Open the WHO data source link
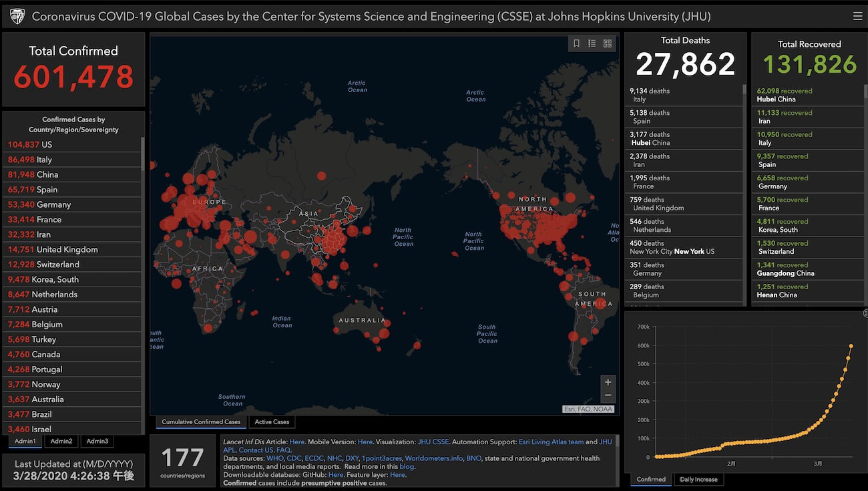 [x=275, y=458]
